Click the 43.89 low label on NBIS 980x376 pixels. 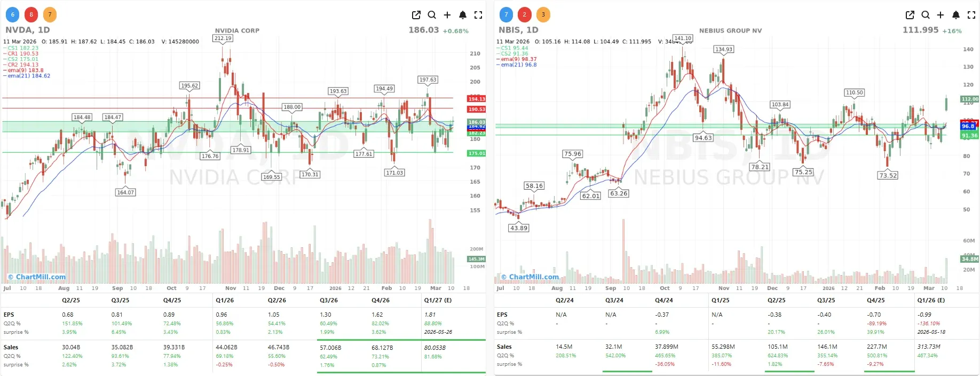[519, 228]
